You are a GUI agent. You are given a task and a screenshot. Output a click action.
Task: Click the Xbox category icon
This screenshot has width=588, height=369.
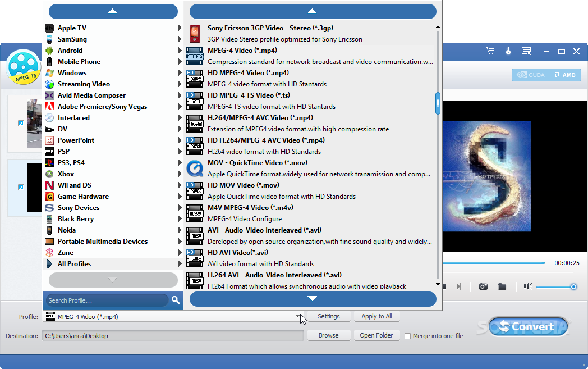(x=49, y=174)
